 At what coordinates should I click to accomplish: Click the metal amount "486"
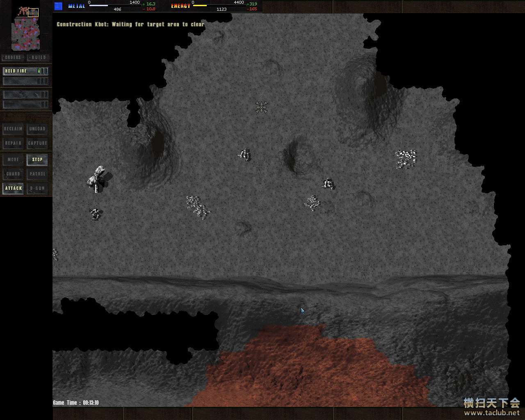[x=117, y=9]
